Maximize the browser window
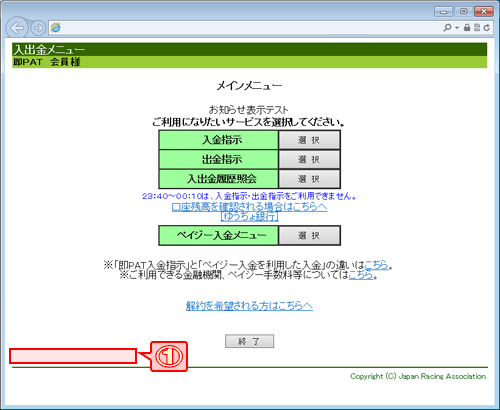Screen dimensions: 500x410 [x=463, y=11]
